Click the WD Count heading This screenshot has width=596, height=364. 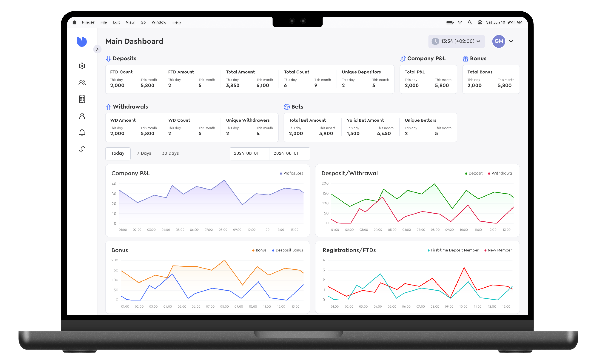179,120
